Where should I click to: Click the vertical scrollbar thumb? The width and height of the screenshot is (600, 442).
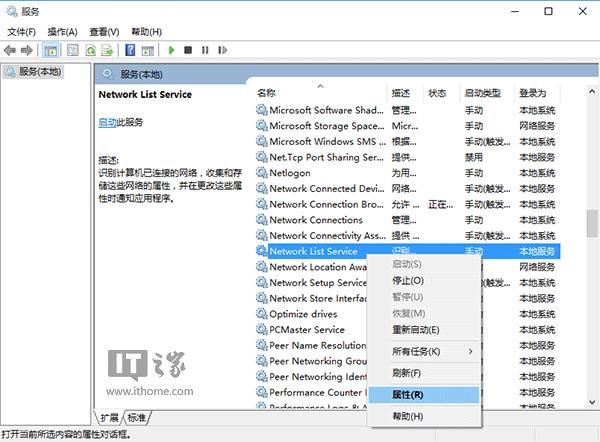pyautogui.click(x=592, y=223)
